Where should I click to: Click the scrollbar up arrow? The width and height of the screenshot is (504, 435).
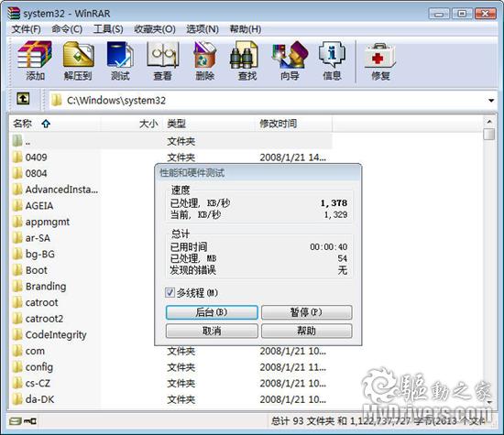489,122
